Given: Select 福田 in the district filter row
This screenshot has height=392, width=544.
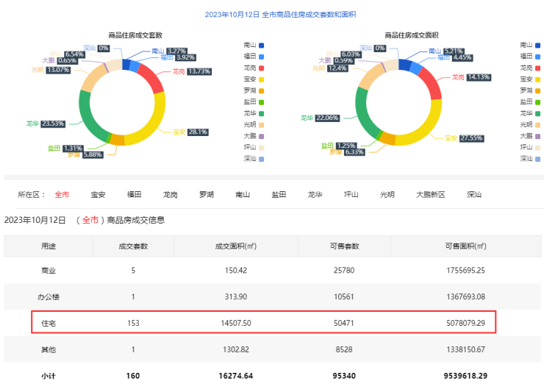Looking at the screenshot, I should coord(134,195).
